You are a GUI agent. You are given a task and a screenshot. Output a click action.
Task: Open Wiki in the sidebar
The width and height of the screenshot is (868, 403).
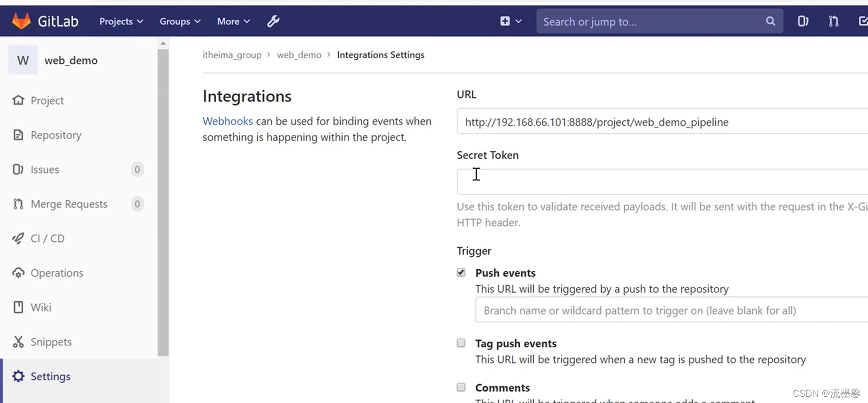pos(41,307)
